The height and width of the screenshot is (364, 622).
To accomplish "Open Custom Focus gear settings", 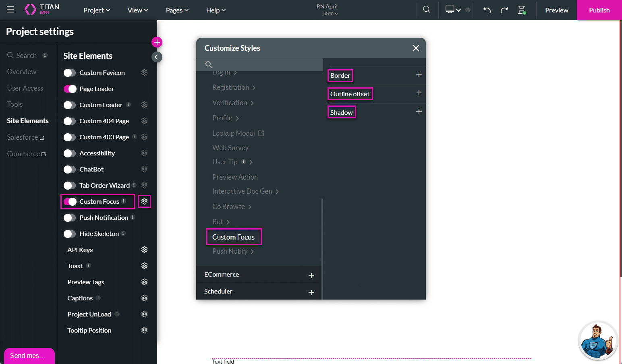I will pyautogui.click(x=144, y=201).
